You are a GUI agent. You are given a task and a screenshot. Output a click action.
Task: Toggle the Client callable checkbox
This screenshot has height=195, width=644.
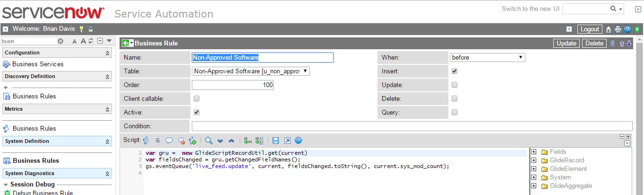point(197,99)
